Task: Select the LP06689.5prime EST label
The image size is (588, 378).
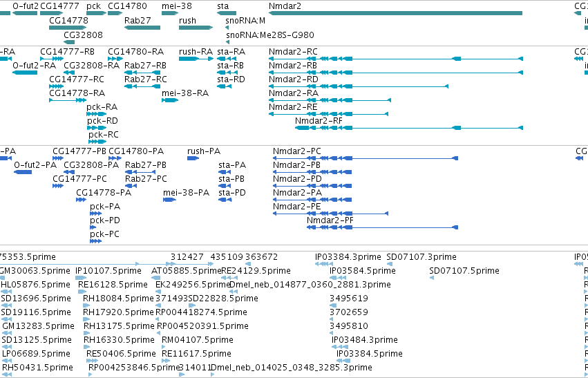Action: pos(36,354)
